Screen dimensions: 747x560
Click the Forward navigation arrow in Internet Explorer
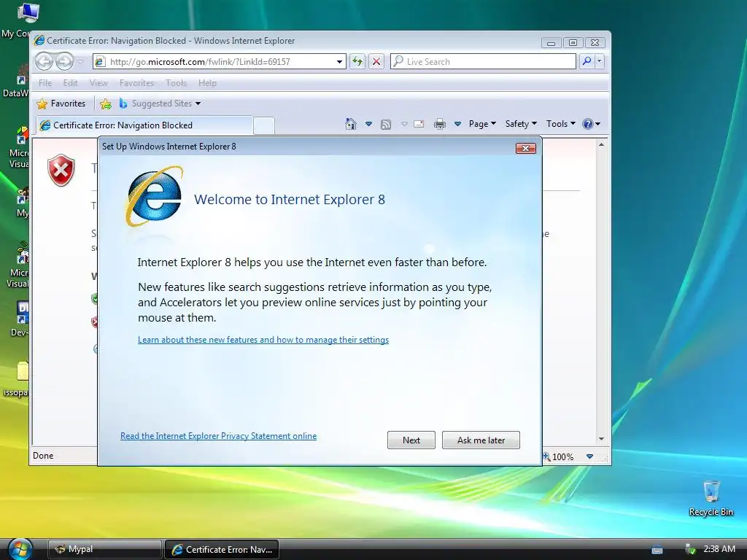tap(64, 61)
